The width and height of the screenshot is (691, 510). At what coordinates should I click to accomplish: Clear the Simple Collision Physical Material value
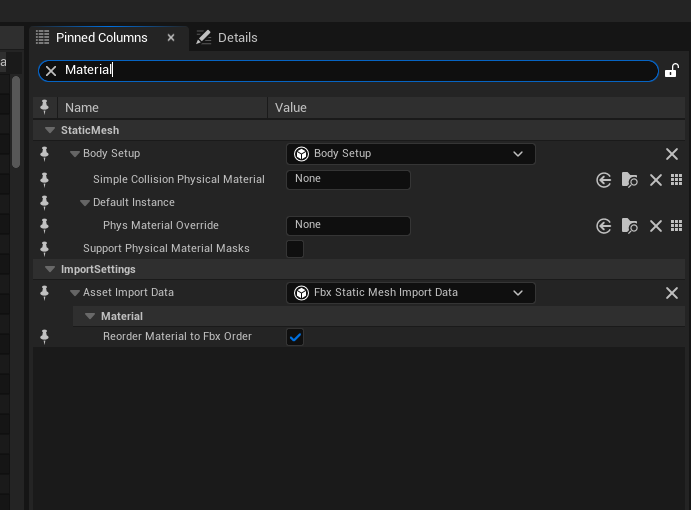pyautogui.click(x=655, y=180)
